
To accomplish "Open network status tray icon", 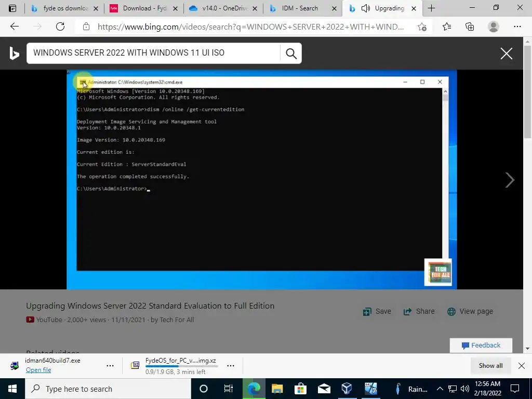I will pyautogui.click(x=453, y=389).
